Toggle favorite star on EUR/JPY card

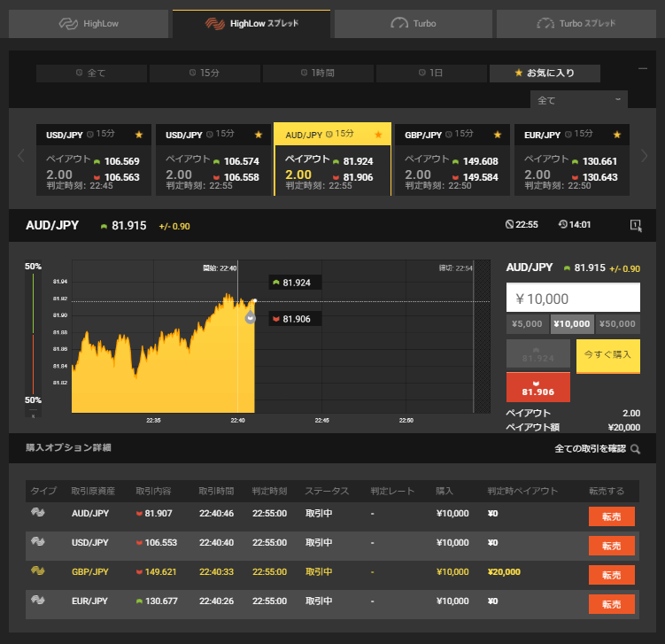pos(617,135)
